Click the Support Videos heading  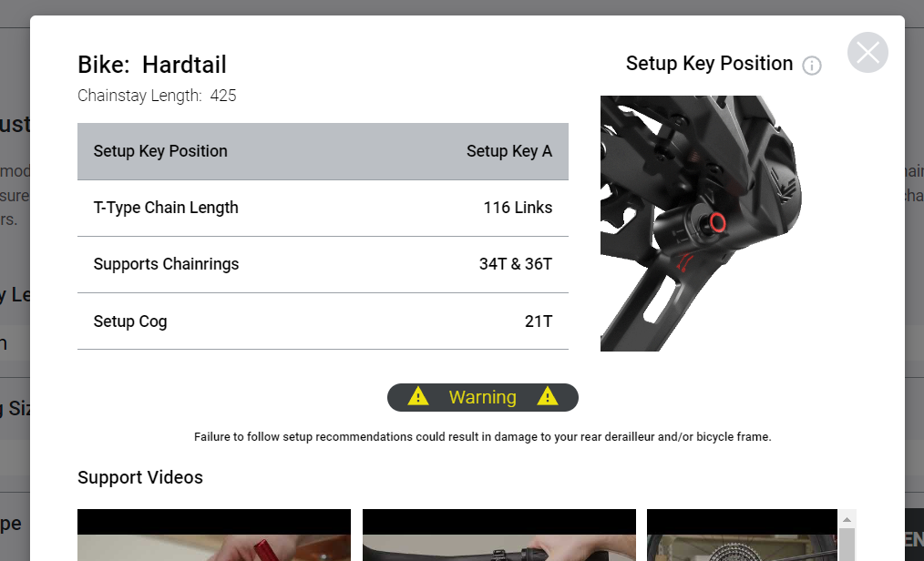pos(140,477)
